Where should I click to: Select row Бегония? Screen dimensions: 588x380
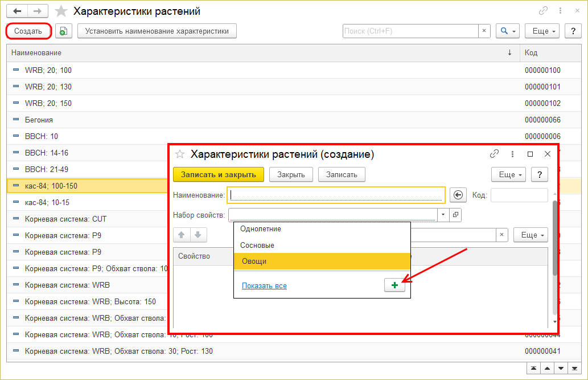pos(294,120)
